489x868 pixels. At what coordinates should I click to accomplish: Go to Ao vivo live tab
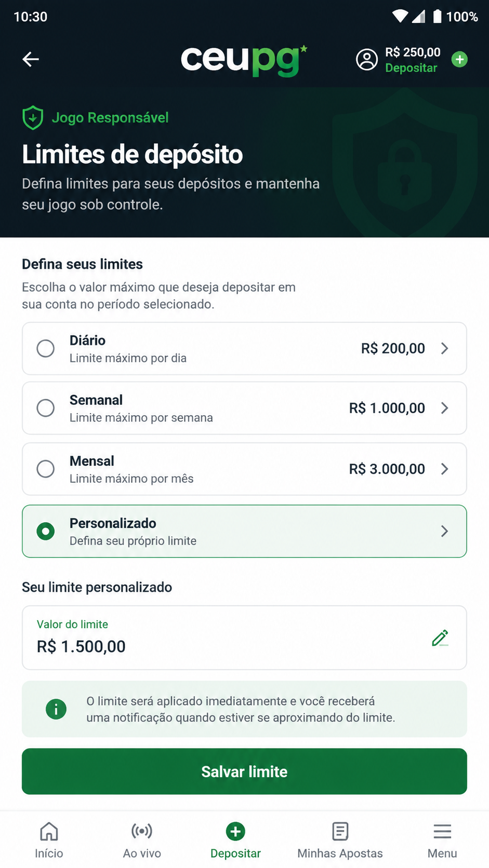142,840
